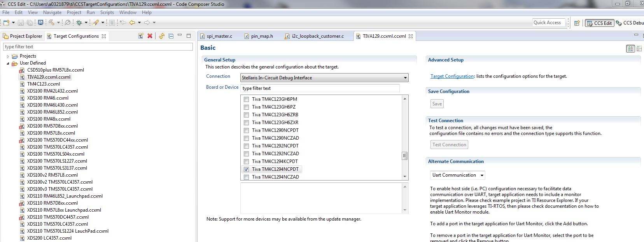Click the red X delete icon
This screenshot has width=644, height=242.
tap(150, 36)
